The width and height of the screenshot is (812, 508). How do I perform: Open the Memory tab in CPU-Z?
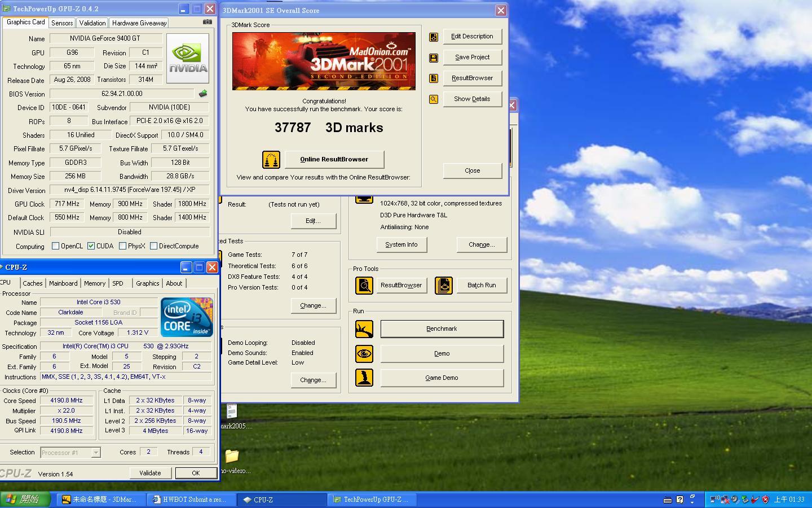tap(95, 283)
